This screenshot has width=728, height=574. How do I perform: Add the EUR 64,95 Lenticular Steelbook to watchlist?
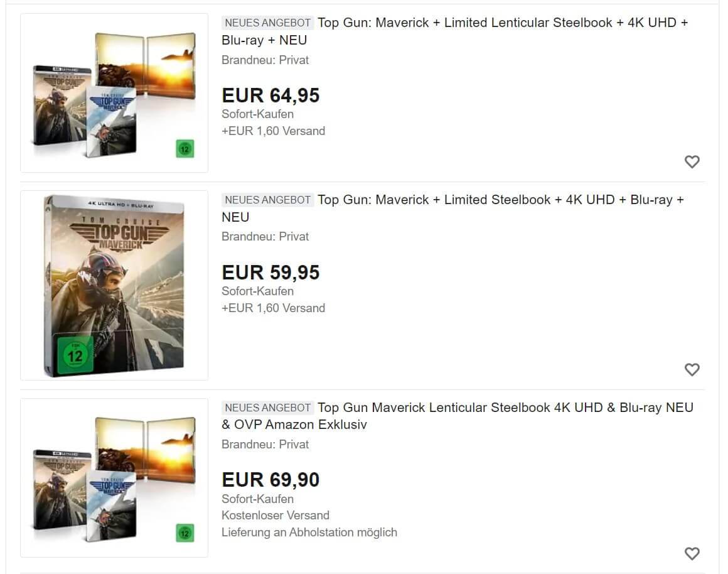692,162
